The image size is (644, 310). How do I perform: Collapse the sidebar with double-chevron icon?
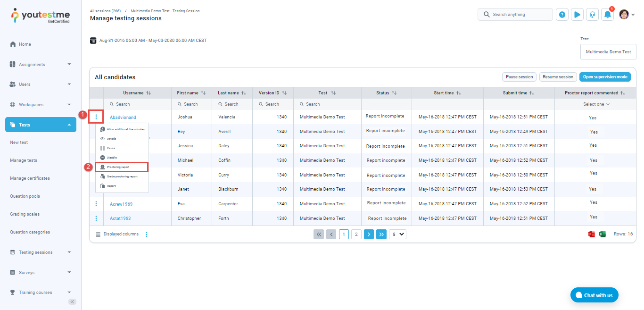pyautogui.click(x=72, y=302)
